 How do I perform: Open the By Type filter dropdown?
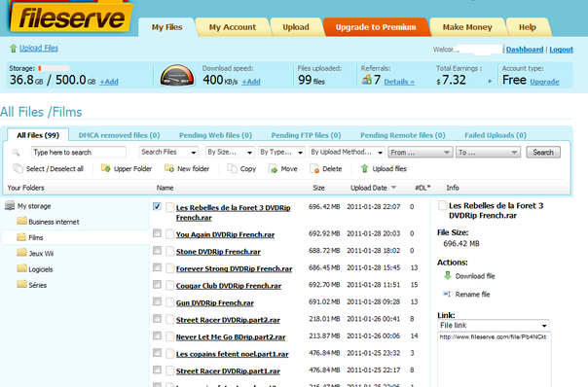pyautogui.click(x=281, y=152)
